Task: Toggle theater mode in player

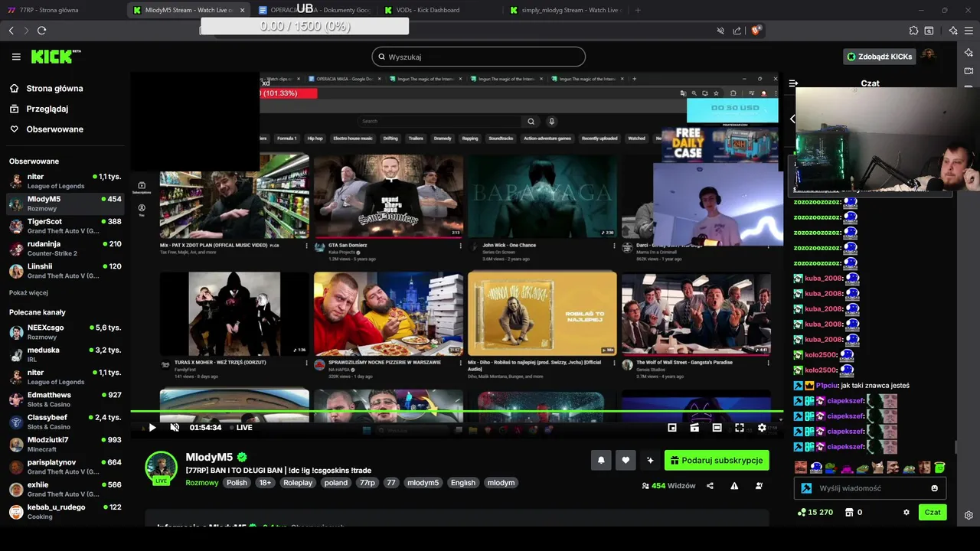Action: tap(717, 428)
